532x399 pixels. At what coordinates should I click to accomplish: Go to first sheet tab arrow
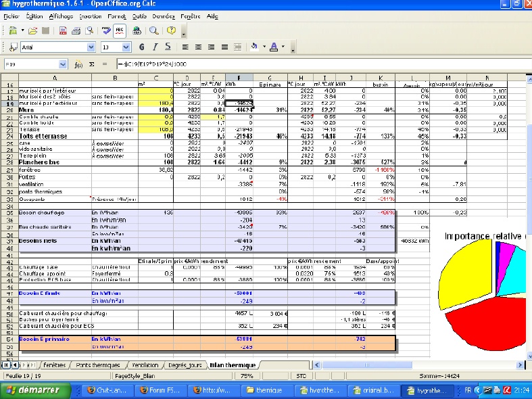coord(6,365)
